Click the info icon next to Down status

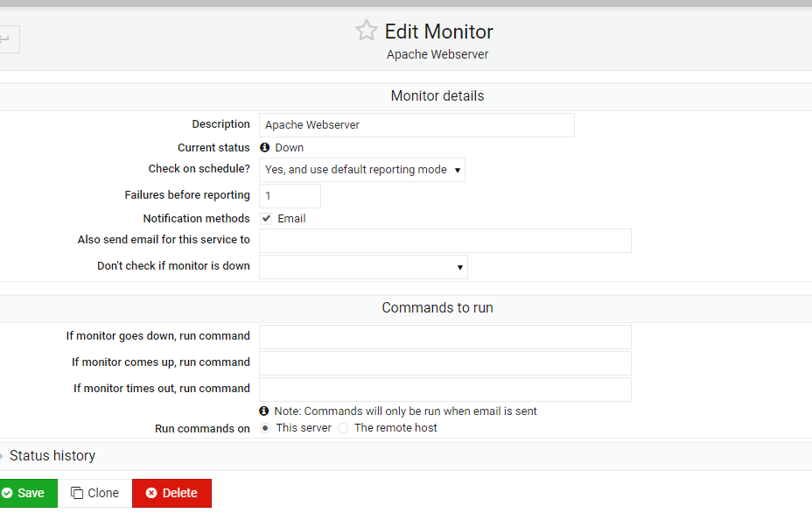[x=264, y=148]
